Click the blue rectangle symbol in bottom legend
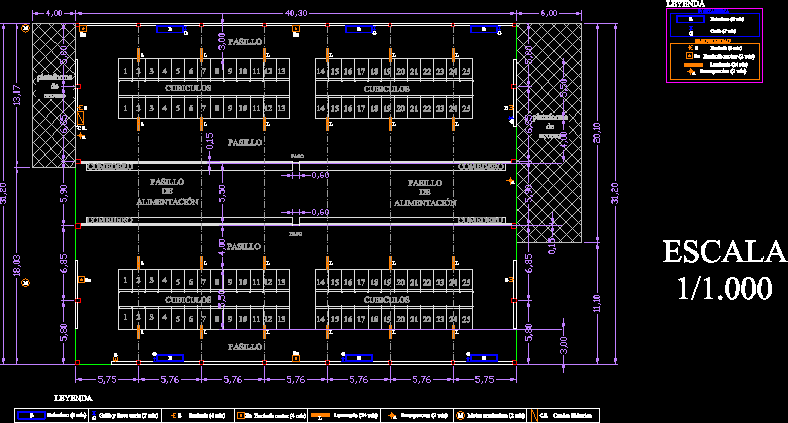 pos(31,415)
